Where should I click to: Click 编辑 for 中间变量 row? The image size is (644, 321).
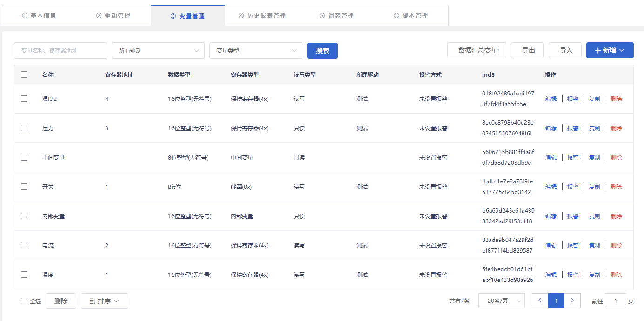pyautogui.click(x=551, y=158)
